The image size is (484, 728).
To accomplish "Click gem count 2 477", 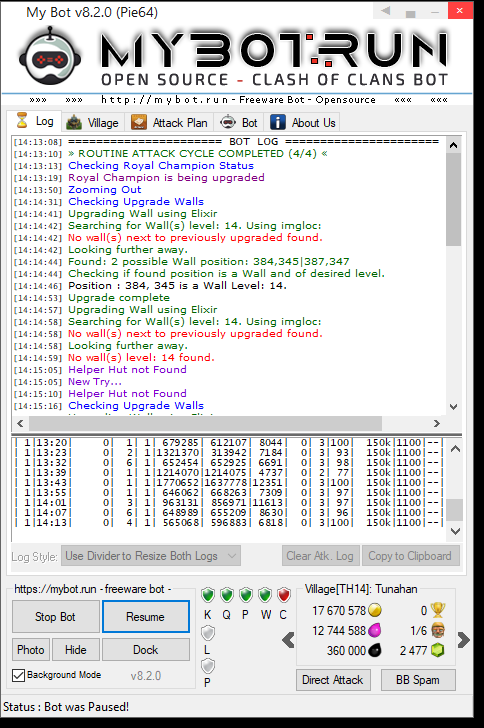I will [413, 650].
